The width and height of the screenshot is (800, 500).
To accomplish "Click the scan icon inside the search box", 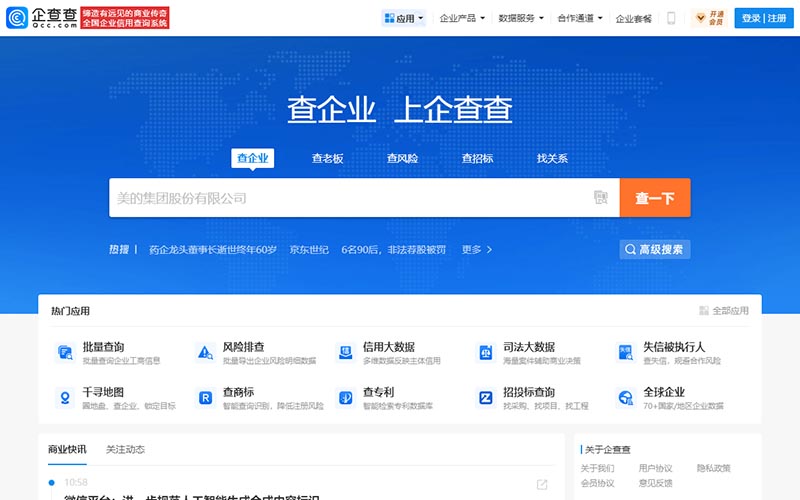I will pyautogui.click(x=601, y=197).
